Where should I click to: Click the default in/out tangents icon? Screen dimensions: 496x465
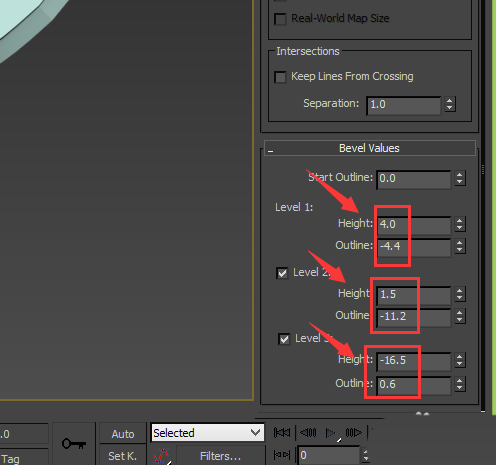coord(162,456)
